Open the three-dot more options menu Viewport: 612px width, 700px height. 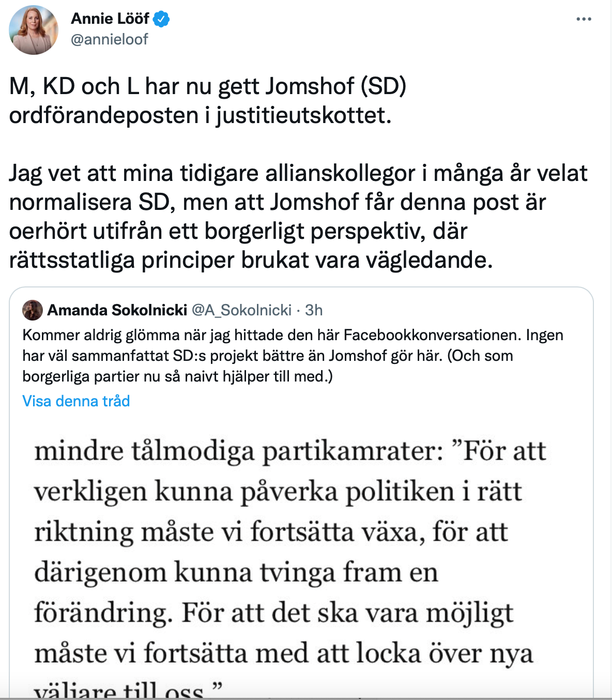click(584, 19)
